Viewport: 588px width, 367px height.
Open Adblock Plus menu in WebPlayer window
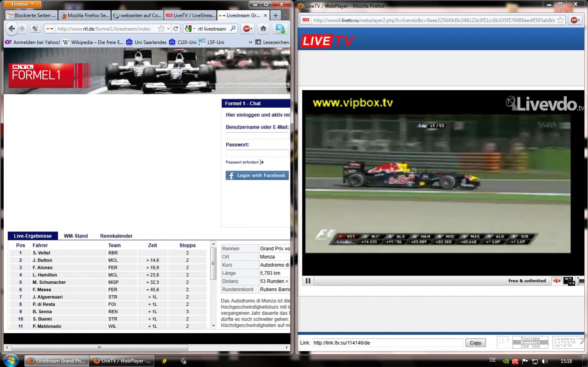(x=575, y=20)
